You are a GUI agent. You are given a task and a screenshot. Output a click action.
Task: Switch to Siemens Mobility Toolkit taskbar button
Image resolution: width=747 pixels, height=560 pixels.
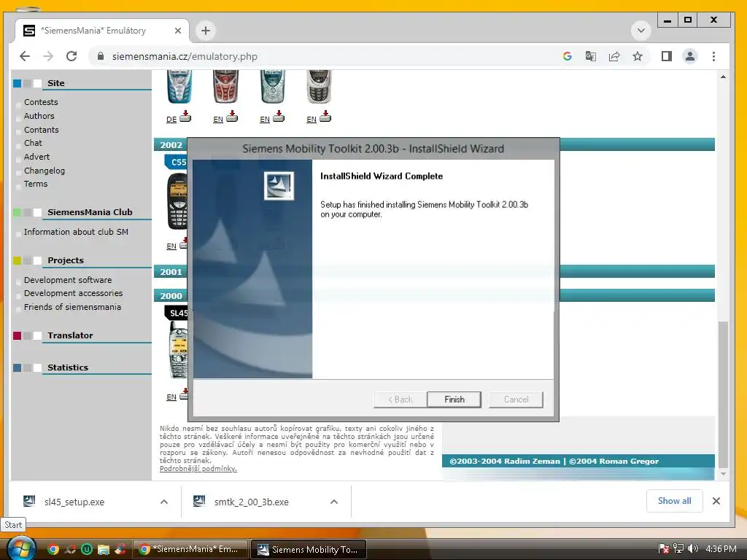point(309,549)
